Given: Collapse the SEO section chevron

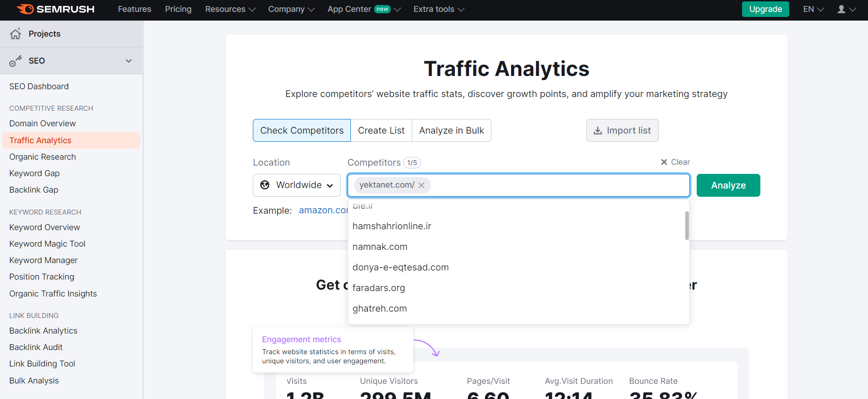Looking at the screenshot, I should tap(129, 61).
